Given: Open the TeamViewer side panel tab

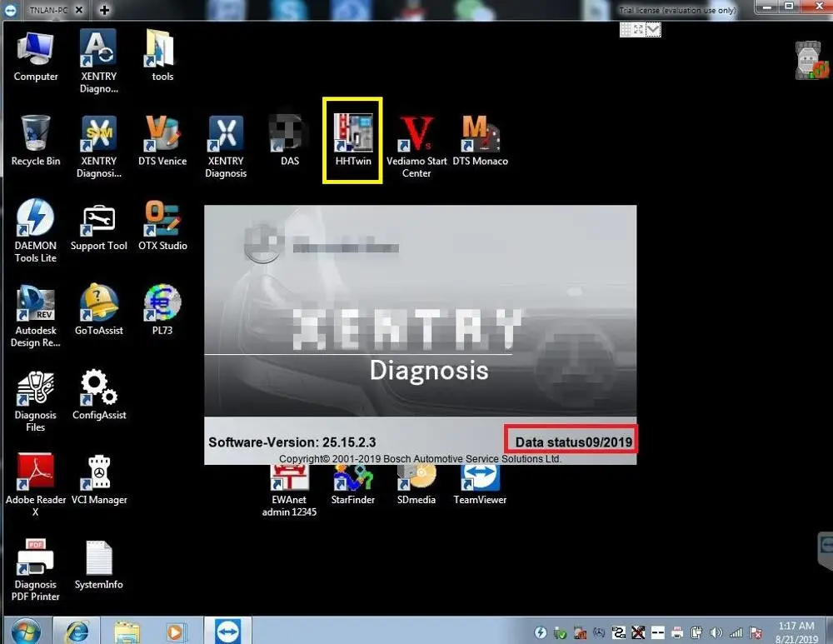Looking at the screenshot, I should point(826,551).
